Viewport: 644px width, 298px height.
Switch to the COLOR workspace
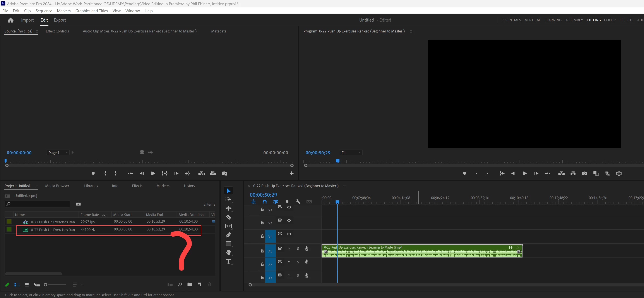[x=610, y=20]
